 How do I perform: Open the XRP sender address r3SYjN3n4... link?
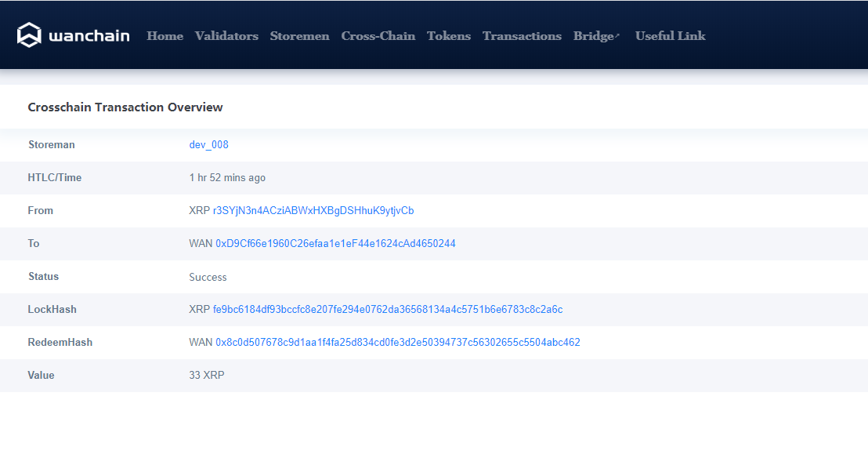[x=313, y=211]
